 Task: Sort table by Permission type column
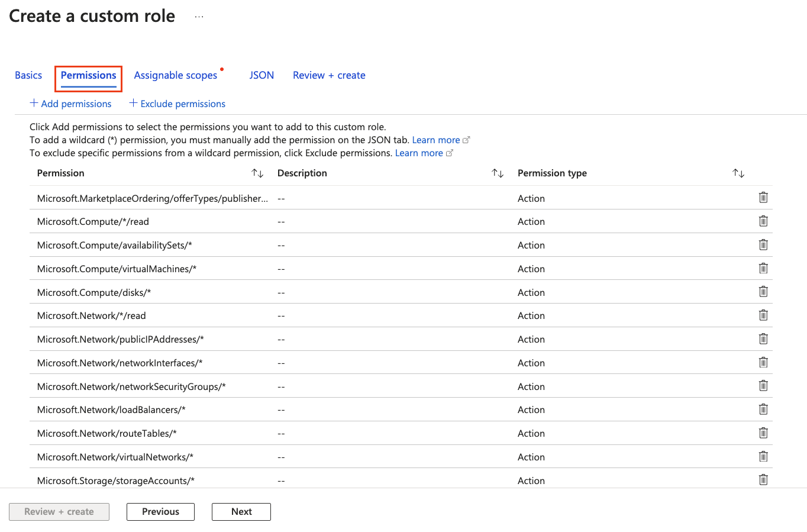(738, 173)
